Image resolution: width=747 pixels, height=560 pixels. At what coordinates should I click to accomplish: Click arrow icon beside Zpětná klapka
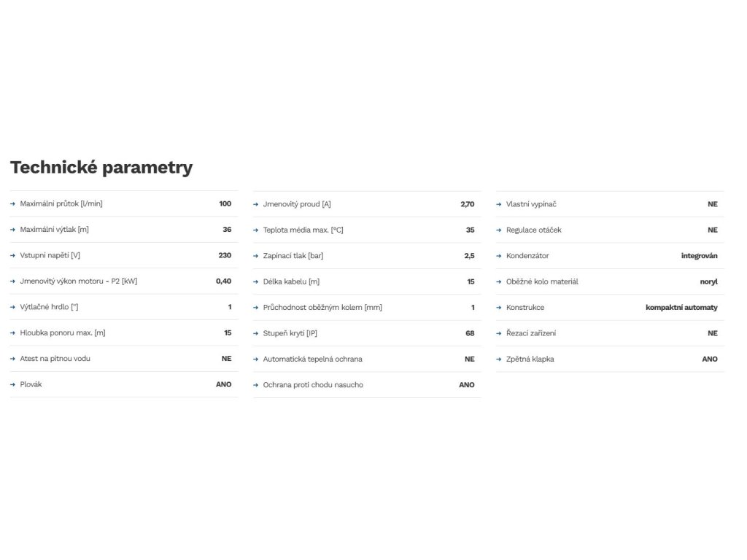pyautogui.click(x=499, y=359)
